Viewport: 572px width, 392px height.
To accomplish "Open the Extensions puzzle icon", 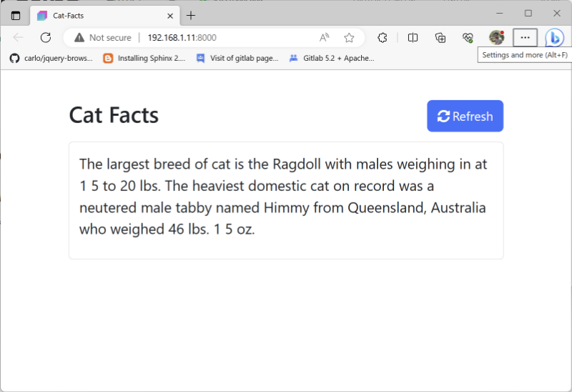I will (383, 38).
